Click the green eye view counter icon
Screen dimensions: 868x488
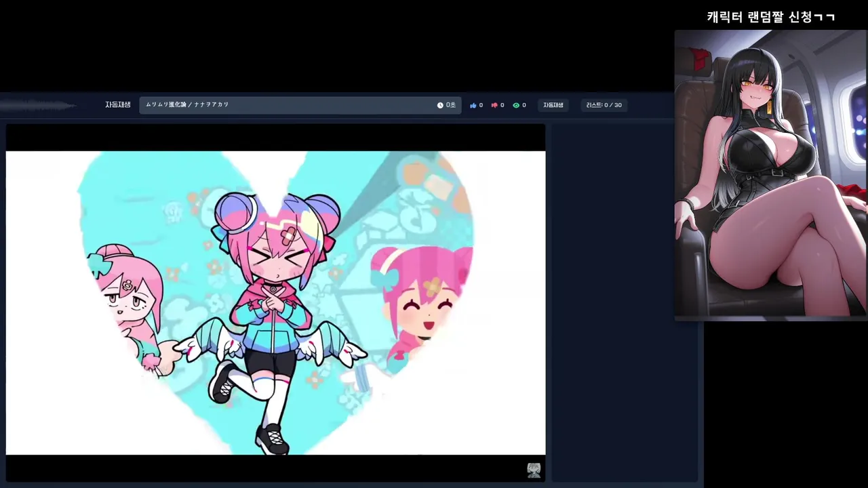(x=516, y=105)
